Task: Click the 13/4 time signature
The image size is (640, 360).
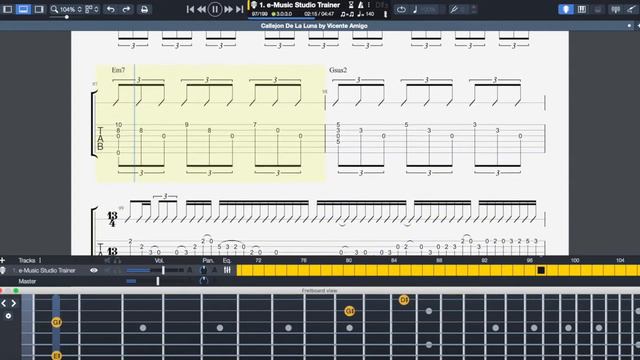Action: coord(112,219)
